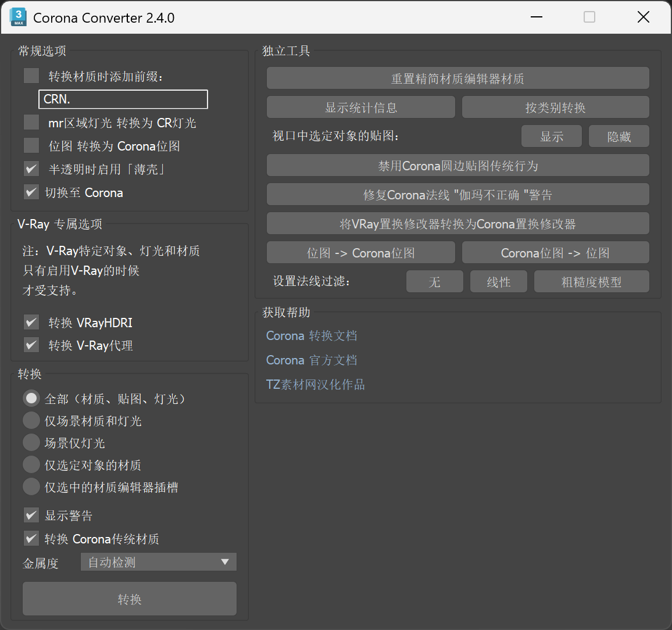
Task: Click 禁用Corona圆边贴图传统行为 button
Action: coord(457,166)
